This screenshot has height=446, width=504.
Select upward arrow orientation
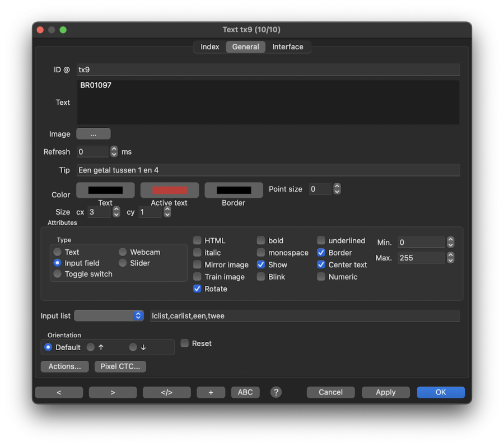[91, 347]
